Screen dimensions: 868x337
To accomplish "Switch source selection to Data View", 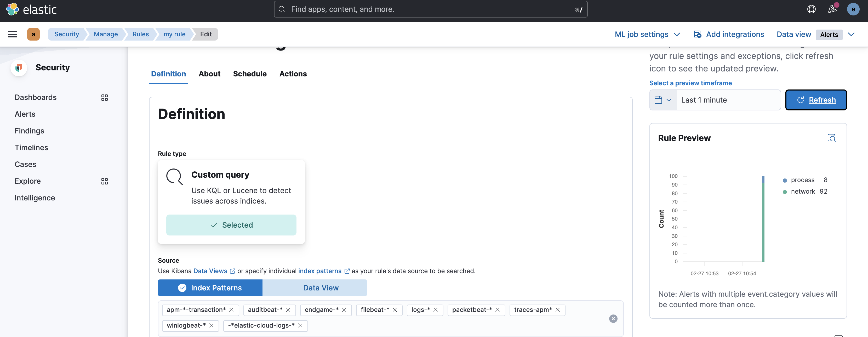I will [x=320, y=288].
